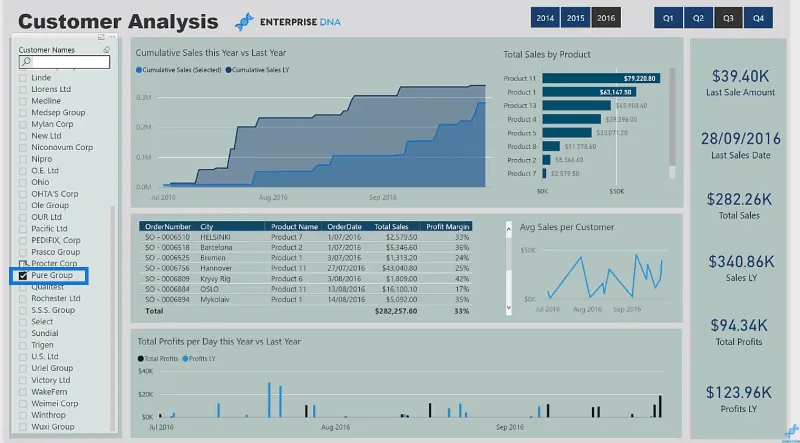Check the Rochester Ltd checkbox
The image size is (800, 443).
[x=22, y=299]
